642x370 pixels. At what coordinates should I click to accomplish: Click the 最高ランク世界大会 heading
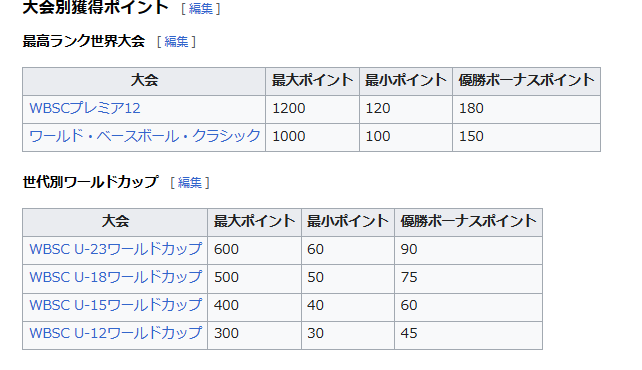click(x=84, y=41)
